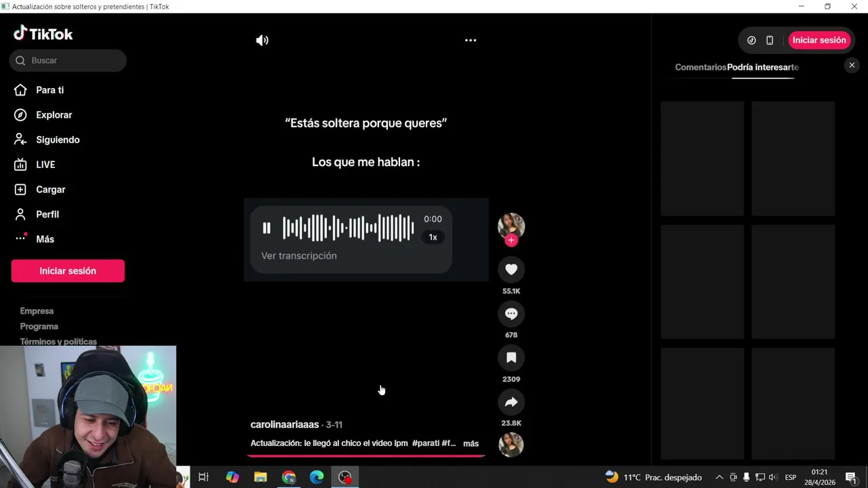Open File Explorer on taskbar
This screenshot has width=868, height=488.
260,477
